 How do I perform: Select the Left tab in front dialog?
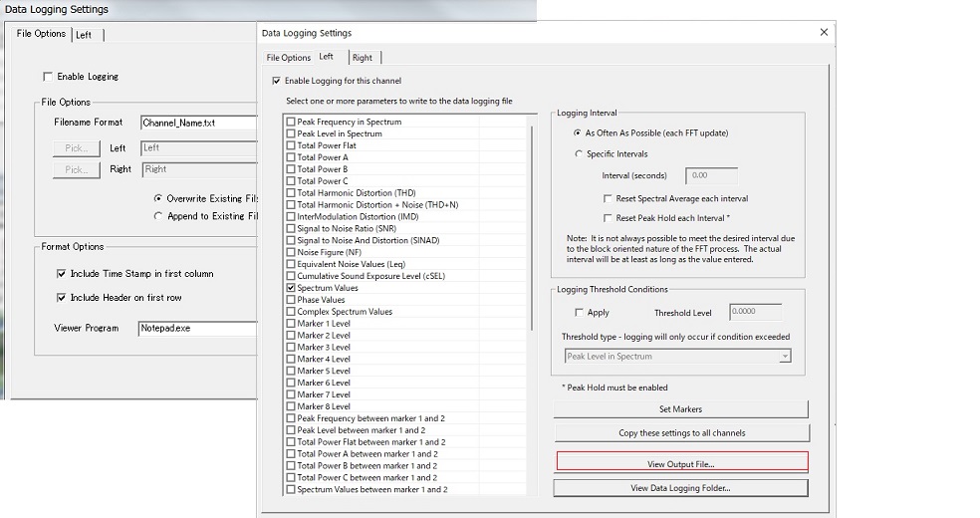(x=327, y=56)
